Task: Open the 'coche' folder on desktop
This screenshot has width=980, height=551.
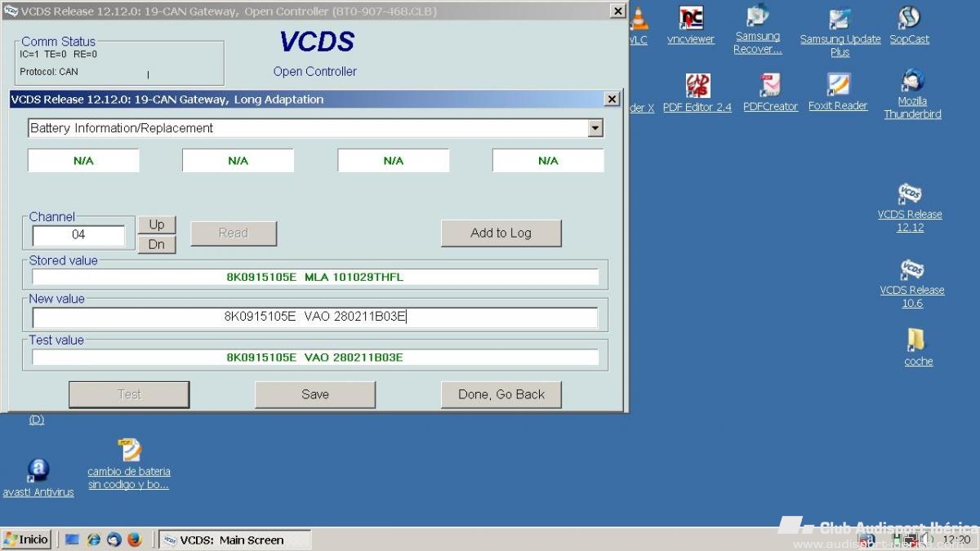Action: click(918, 340)
